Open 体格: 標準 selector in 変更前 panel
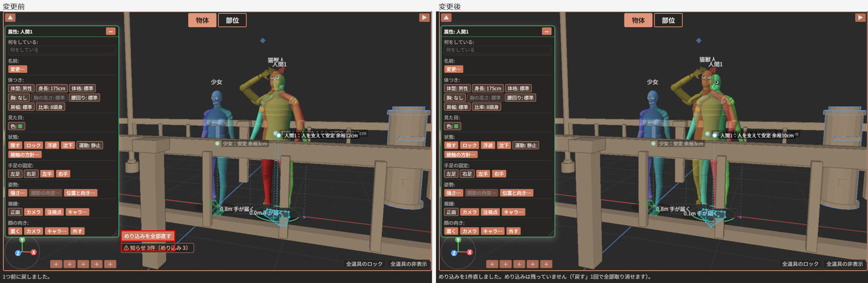Screen dimensions: 868x283 pos(82,89)
